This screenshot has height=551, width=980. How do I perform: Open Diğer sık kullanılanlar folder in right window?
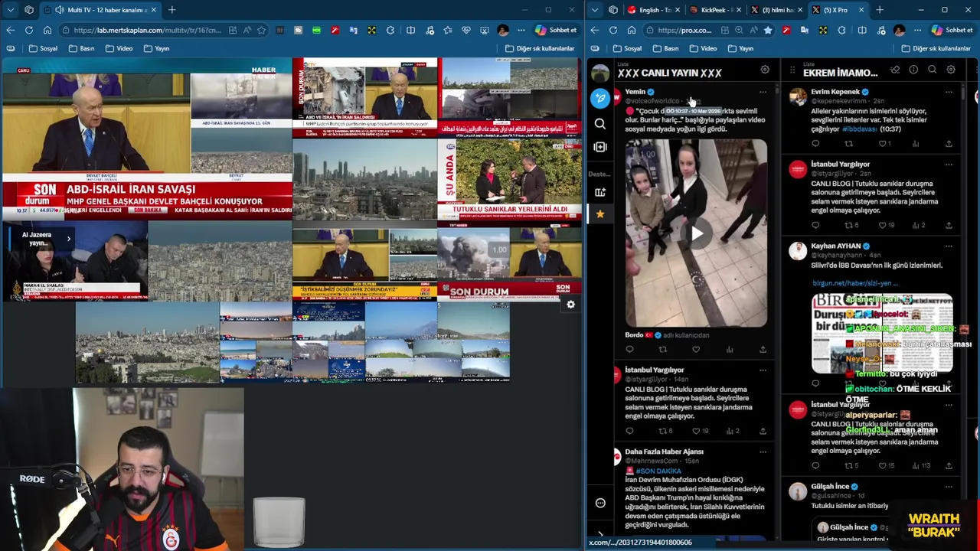point(936,48)
